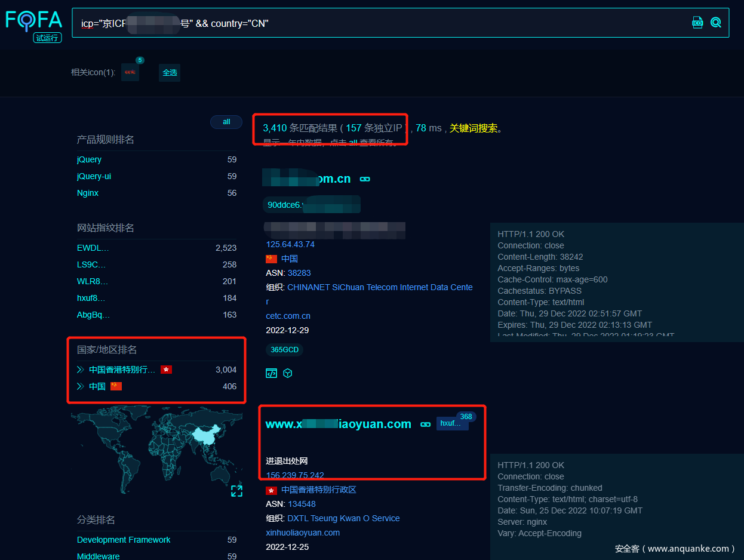744x560 pixels.
Task: Open IP link 125.64.43.74
Action: click(x=290, y=244)
